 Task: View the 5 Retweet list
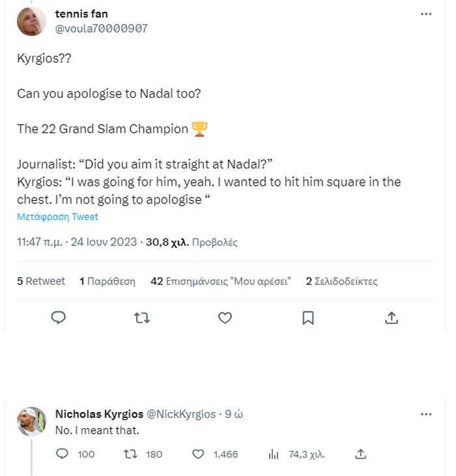click(41, 282)
